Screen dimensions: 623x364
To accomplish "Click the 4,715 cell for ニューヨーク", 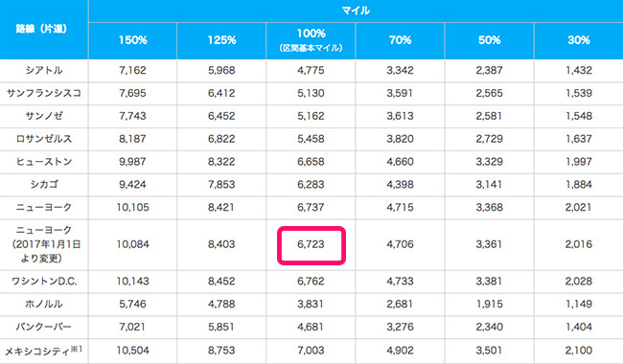I will (x=400, y=207).
